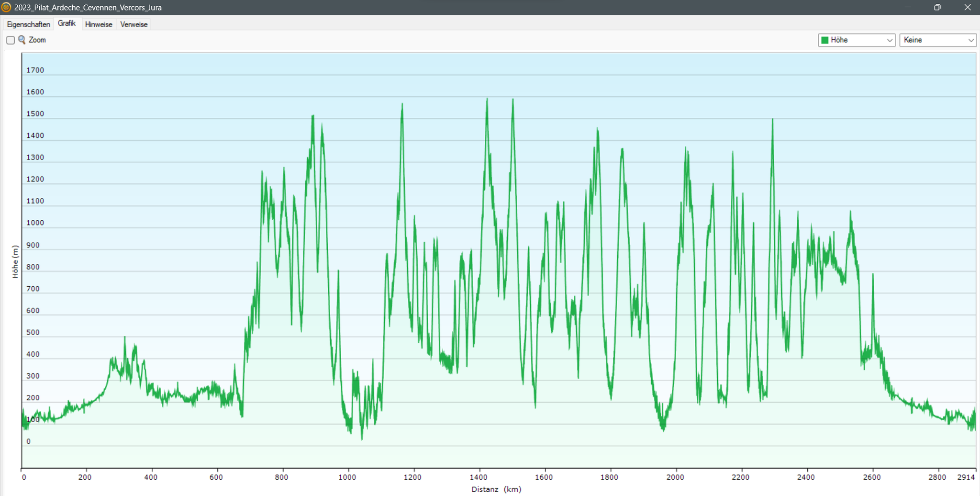The height and width of the screenshot is (496, 980).
Task: Enable the Zoom checkbox
Action: [11, 40]
